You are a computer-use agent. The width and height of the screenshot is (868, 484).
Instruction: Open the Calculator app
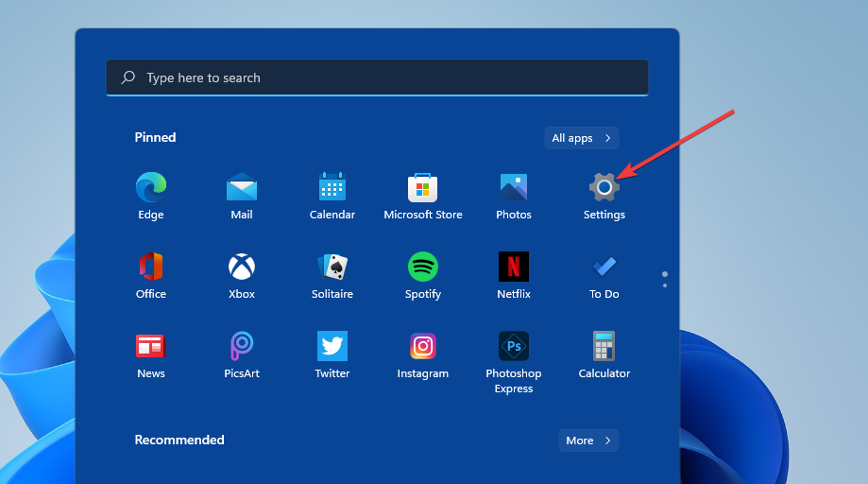[x=604, y=355]
